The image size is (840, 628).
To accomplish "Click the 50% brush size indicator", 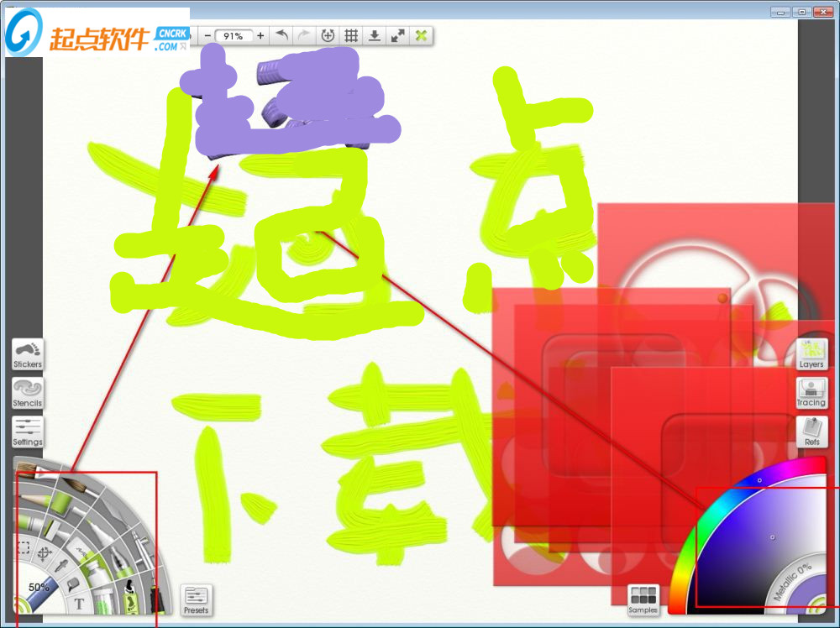I will point(39,588).
